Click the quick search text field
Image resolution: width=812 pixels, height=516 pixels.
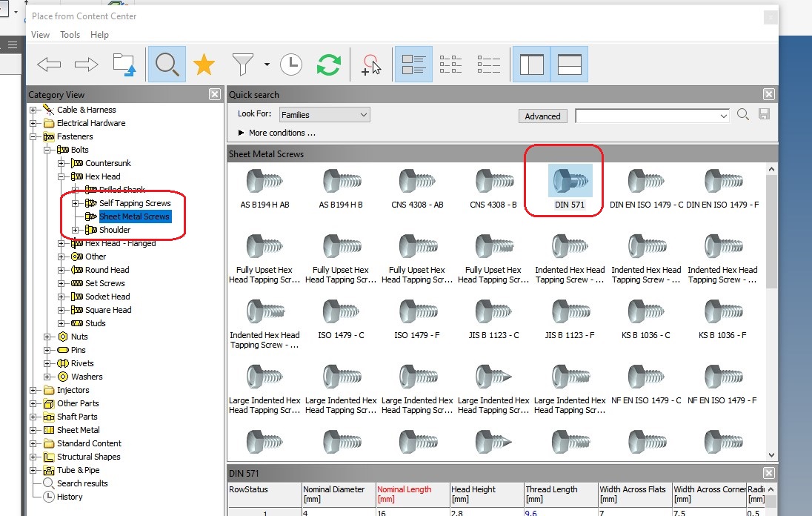pyautogui.click(x=646, y=116)
